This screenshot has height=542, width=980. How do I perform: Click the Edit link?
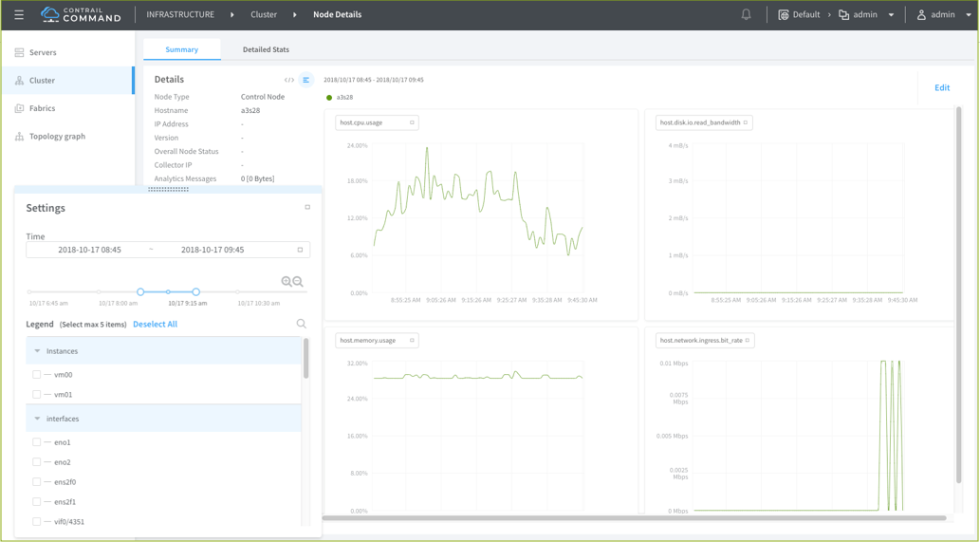point(942,87)
